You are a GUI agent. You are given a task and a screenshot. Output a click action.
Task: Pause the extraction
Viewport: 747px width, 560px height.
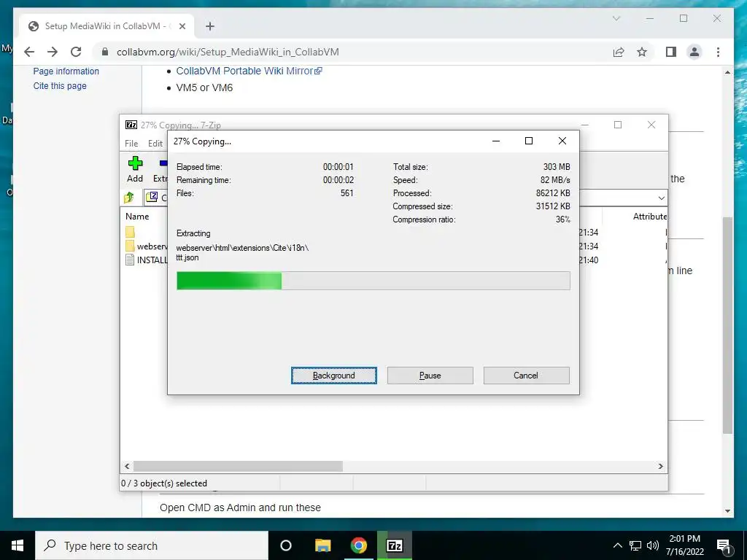click(430, 376)
